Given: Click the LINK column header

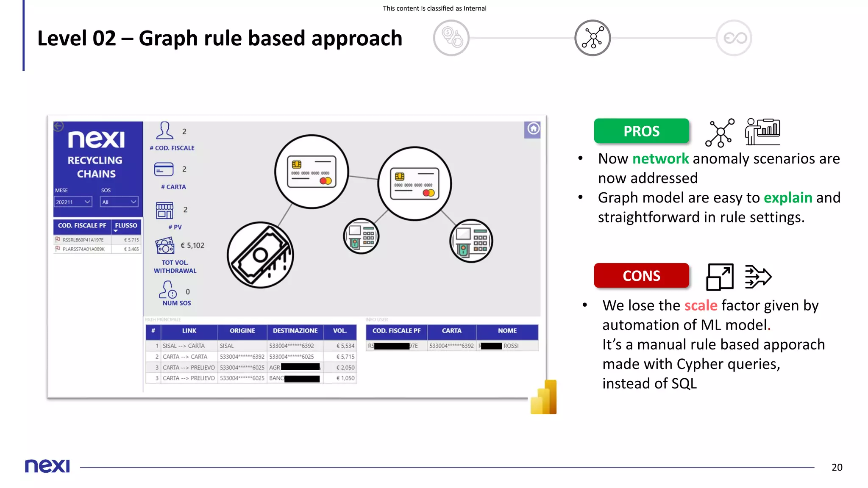Looking at the screenshot, I should coord(189,331).
